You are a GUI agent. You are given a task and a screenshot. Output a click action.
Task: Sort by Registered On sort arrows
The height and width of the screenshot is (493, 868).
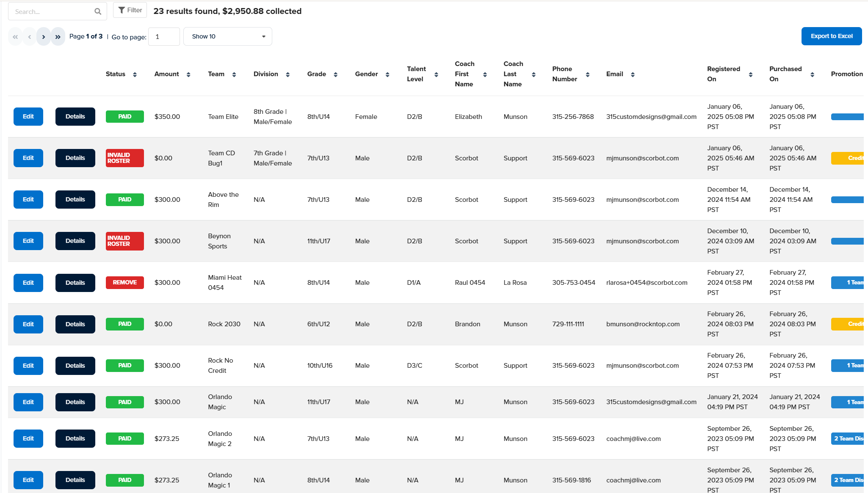(751, 74)
